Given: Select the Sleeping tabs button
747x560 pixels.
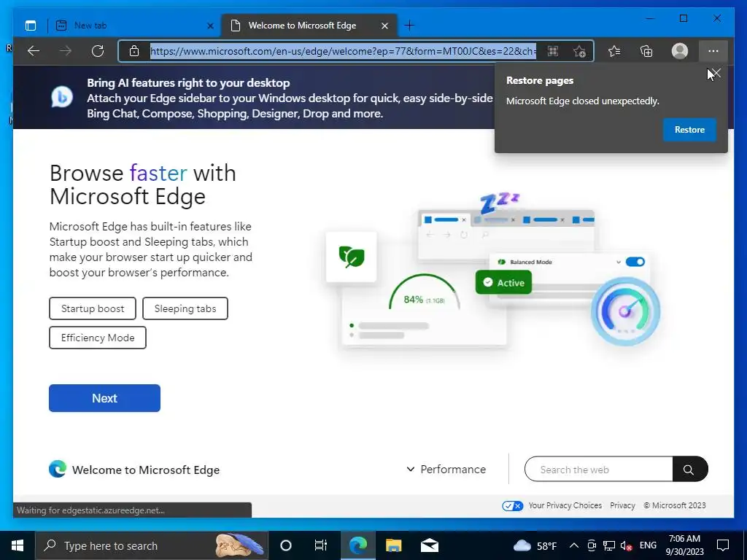Looking at the screenshot, I should pos(185,308).
